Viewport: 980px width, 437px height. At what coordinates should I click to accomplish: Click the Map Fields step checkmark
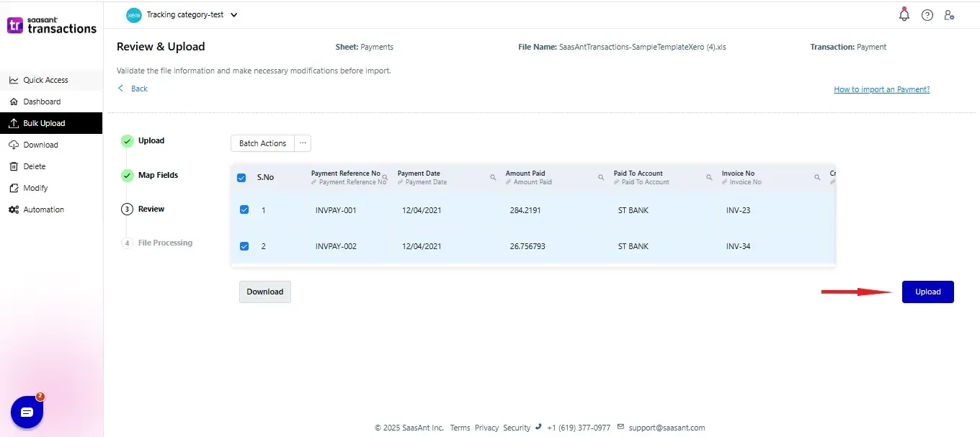(x=128, y=175)
